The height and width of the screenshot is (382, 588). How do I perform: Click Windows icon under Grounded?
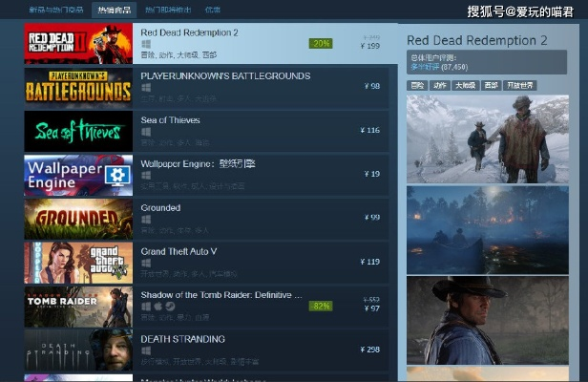(146, 219)
